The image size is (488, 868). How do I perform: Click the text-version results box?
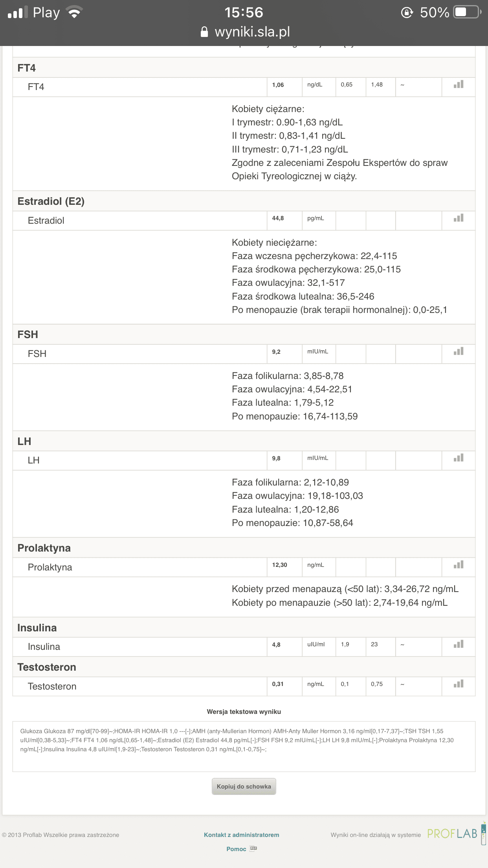click(x=244, y=746)
